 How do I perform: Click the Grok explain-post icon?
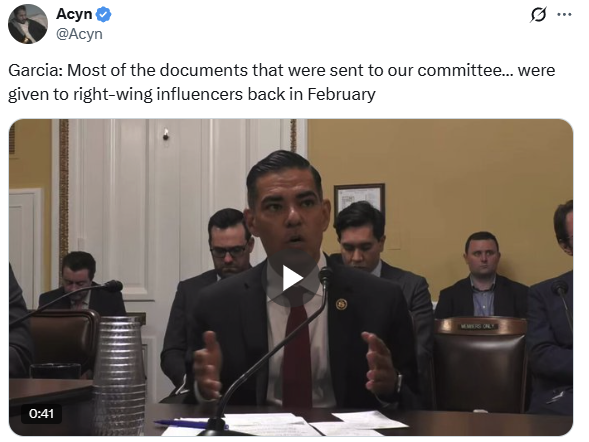tap(538, 15)
